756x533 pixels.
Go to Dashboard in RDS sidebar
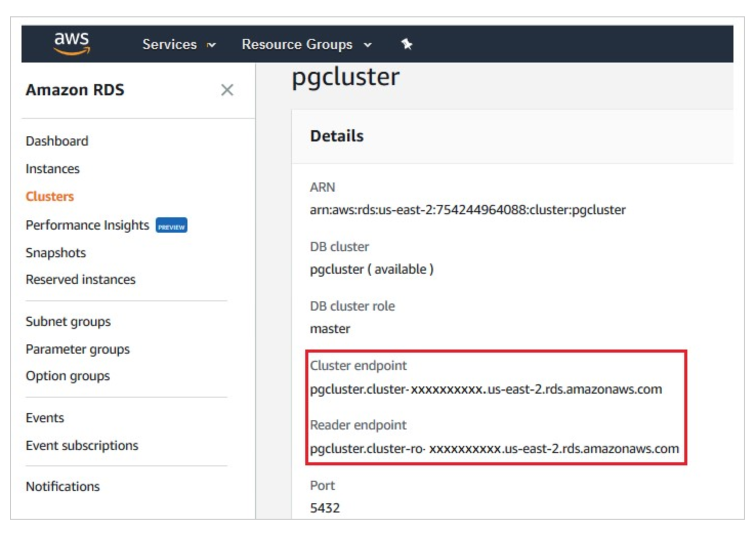tap(57, 141)
